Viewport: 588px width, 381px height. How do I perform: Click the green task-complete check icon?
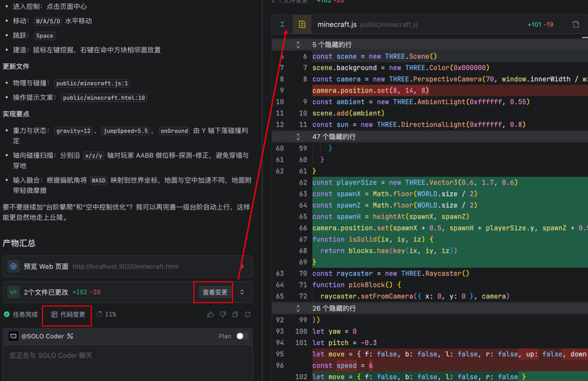pos(7,314)
